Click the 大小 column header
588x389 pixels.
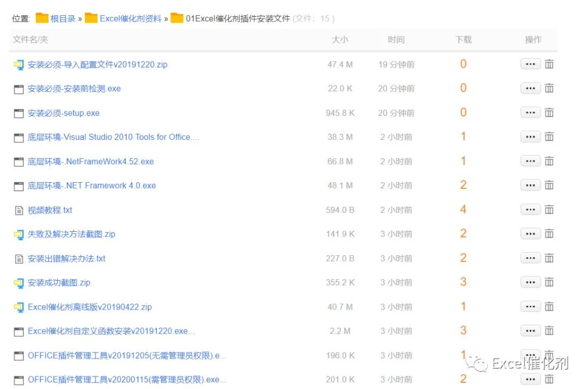[x=340, y=40]
